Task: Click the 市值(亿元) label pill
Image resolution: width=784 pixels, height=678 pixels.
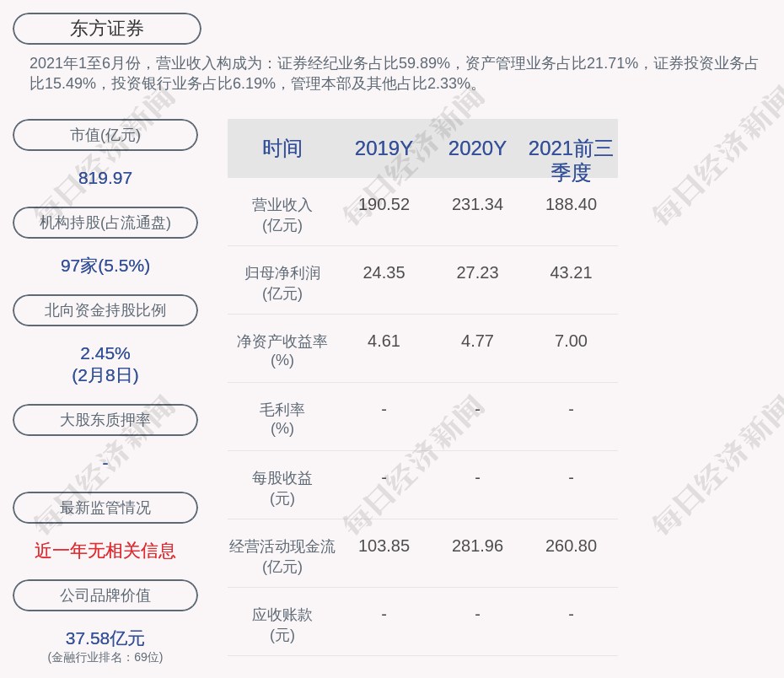Action: coord(105,135)
